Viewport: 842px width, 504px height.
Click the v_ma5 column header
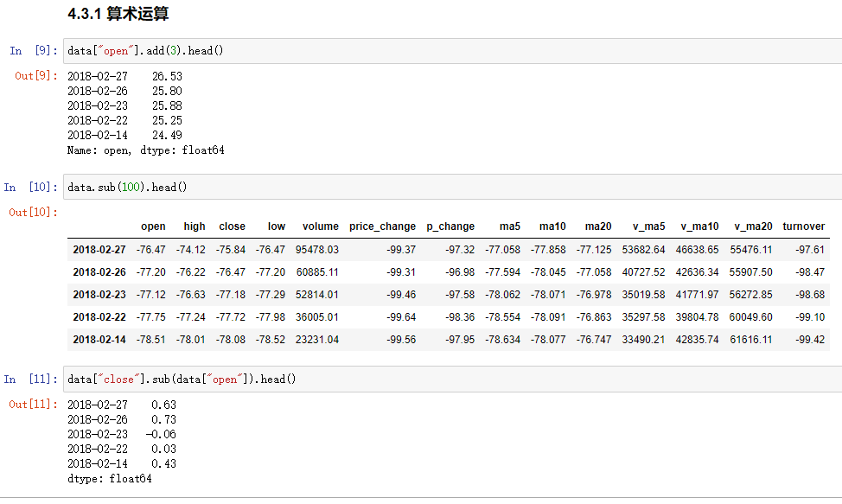(648, 226)
